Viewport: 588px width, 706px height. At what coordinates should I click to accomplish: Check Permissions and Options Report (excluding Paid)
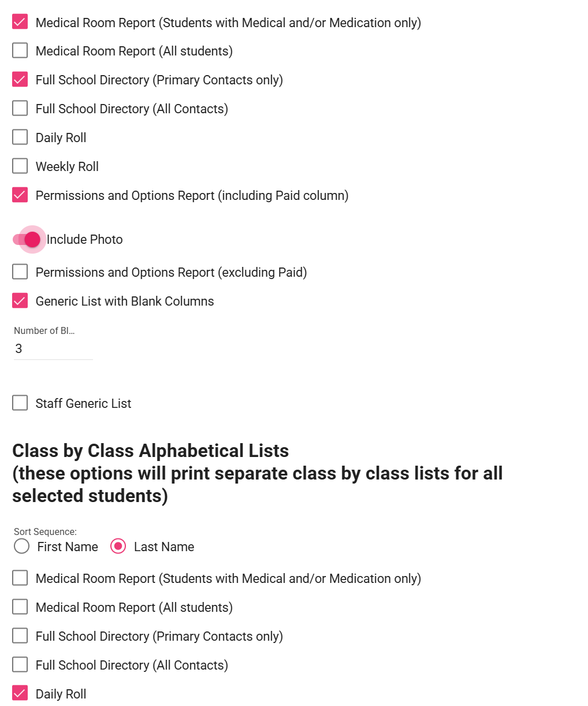coord(20,272)
